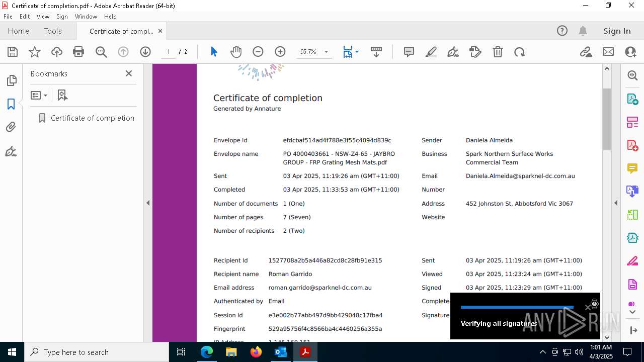Click scrolling mode toolbar icon
Viewport: 644px width, 362px height.
[x=376, y=52]
